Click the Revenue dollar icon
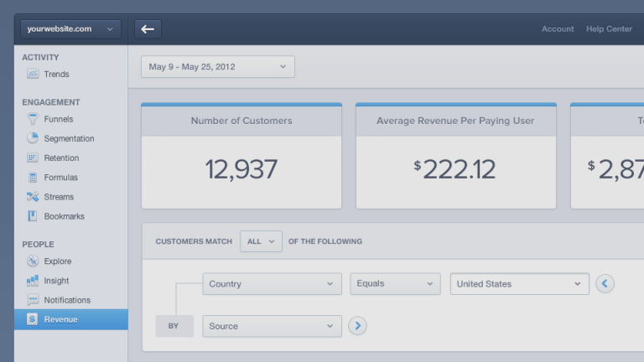The width and height of the screenshot is (644, 362). point(33,319)
